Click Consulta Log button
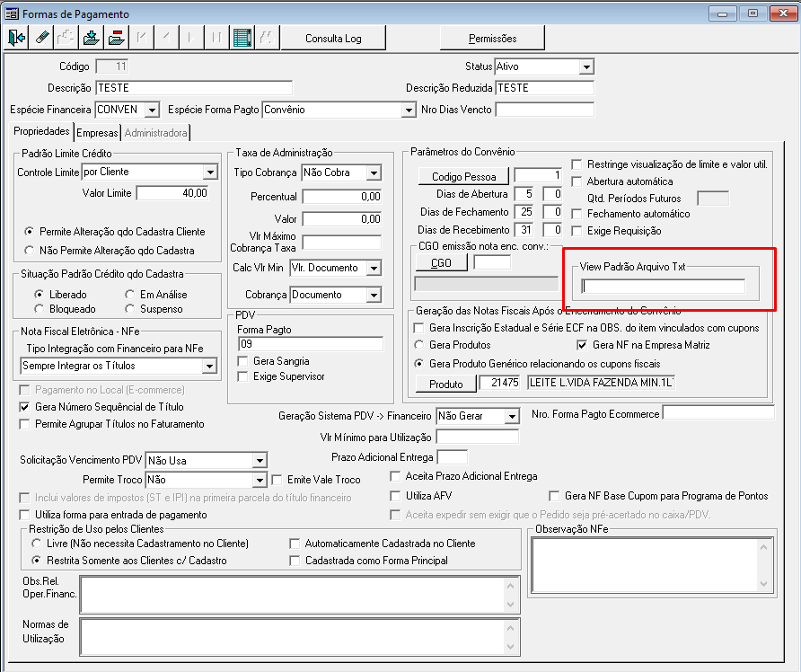801x672 pixels. (x=333, y=39)
